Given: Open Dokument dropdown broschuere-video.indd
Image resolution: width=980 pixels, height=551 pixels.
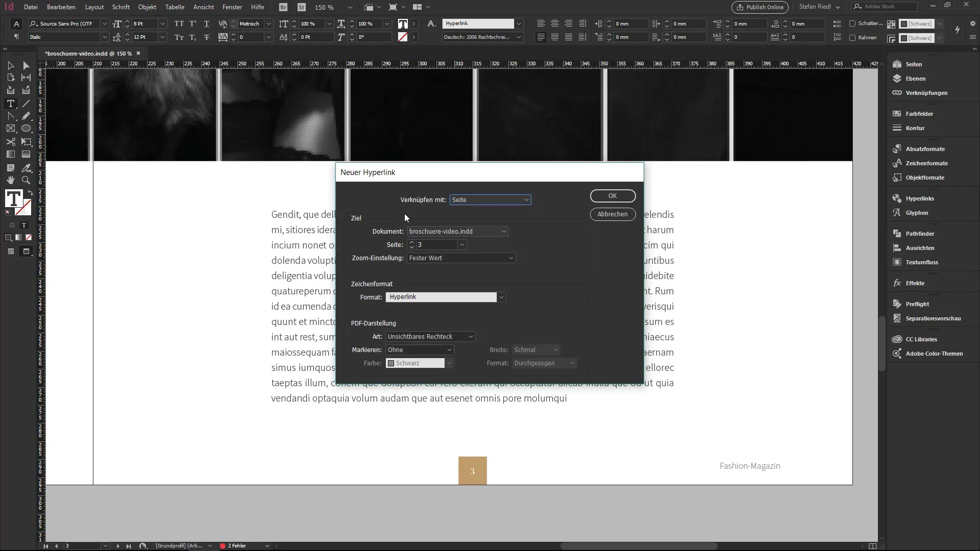Looking at the screenshot, I should point(457,231).
